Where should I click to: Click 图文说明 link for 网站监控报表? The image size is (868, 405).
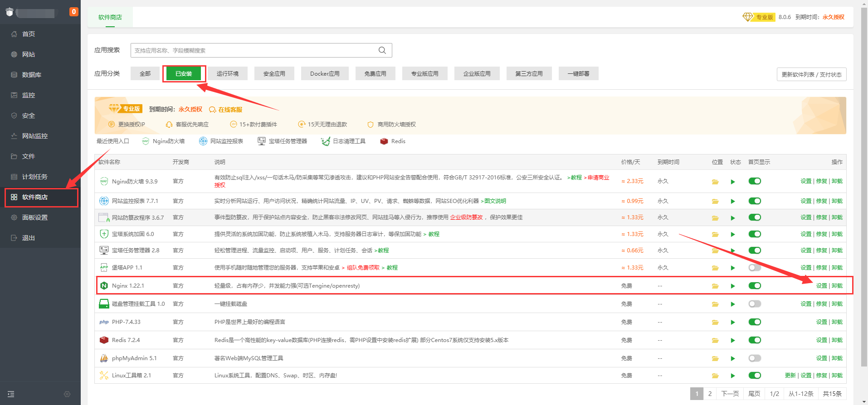495,201
